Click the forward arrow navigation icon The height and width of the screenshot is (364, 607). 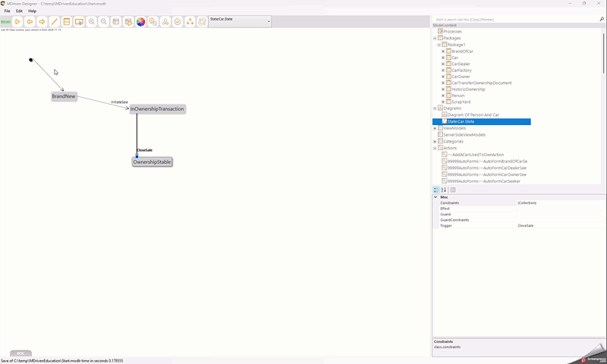tap(42, 22)
